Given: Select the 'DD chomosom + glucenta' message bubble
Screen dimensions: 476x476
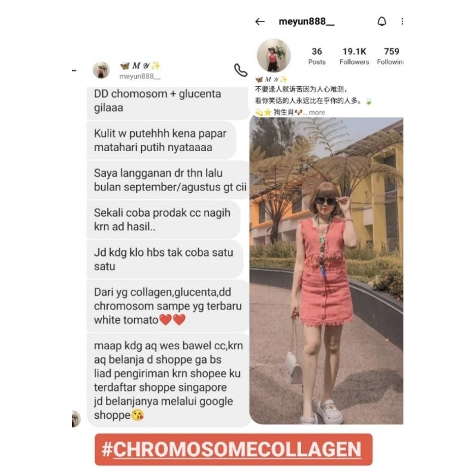Looking at the screenshot, I should pos(168,102).
